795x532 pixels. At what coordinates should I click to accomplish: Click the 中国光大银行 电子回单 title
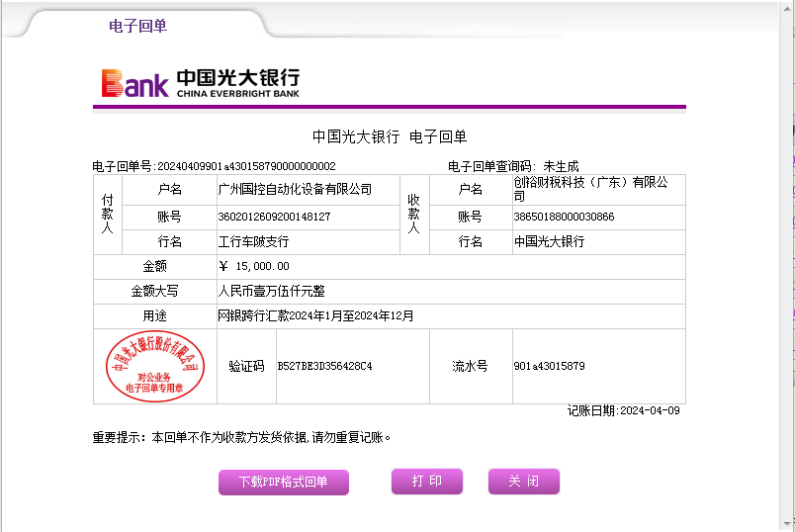pyautogui.click(x=390, y=136)
